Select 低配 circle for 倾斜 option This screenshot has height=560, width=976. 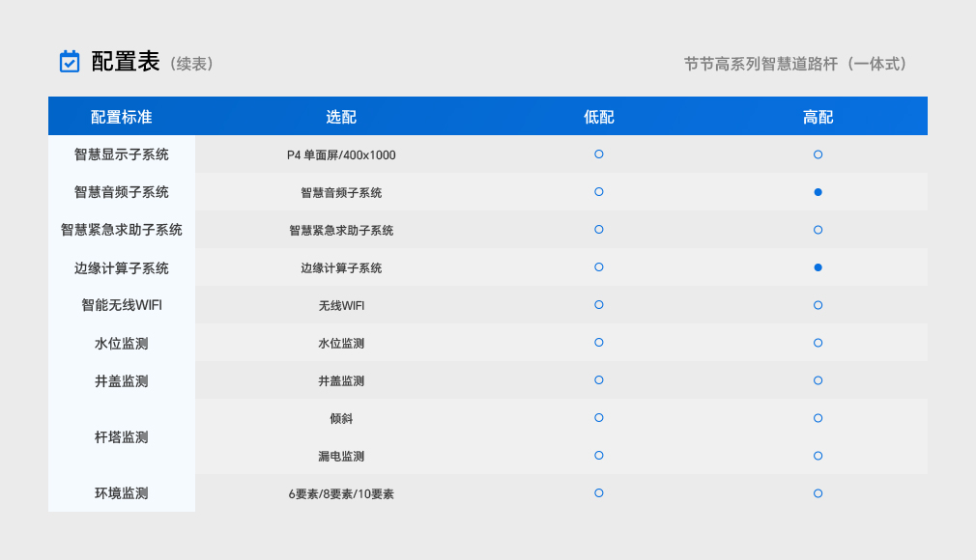[x=599, y=418]
